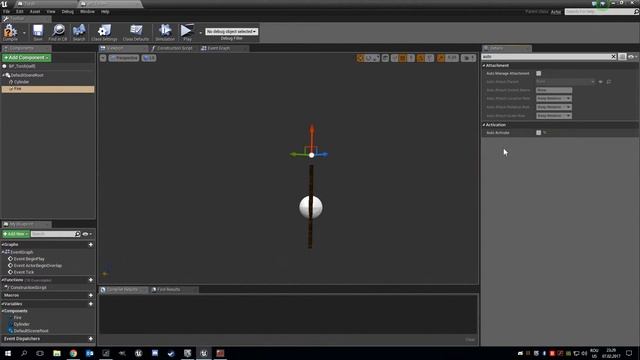Viewport: 640px width, 360px height.
Task: Add a new macro with the Macros plus
Action: click(x=91, y=296)
